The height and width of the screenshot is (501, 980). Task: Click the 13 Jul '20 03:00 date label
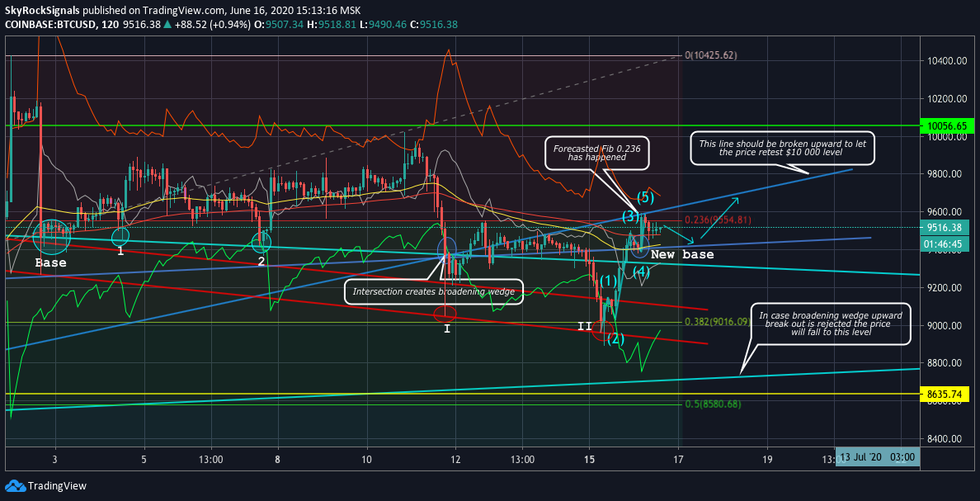pos(876,456)
